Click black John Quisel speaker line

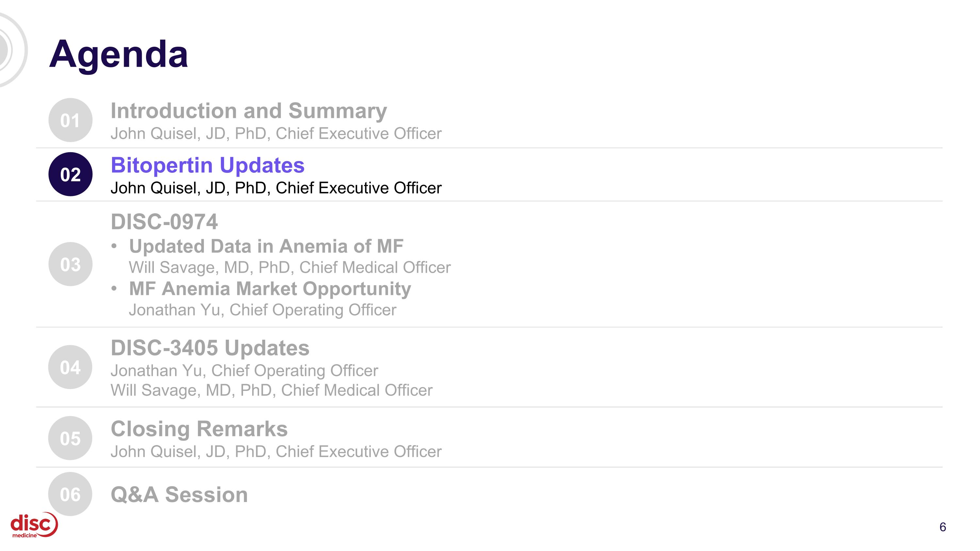pyautogui.click(x=276, y=188)
